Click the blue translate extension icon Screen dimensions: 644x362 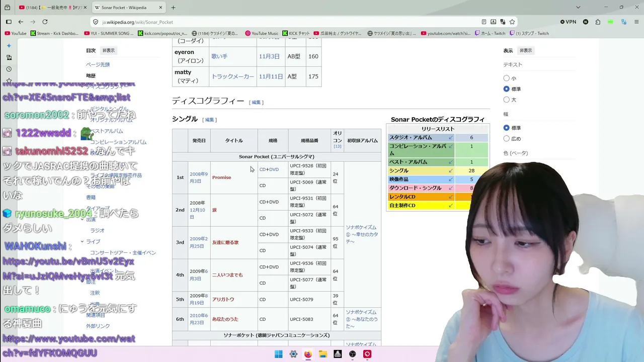(x=624, y=22)
